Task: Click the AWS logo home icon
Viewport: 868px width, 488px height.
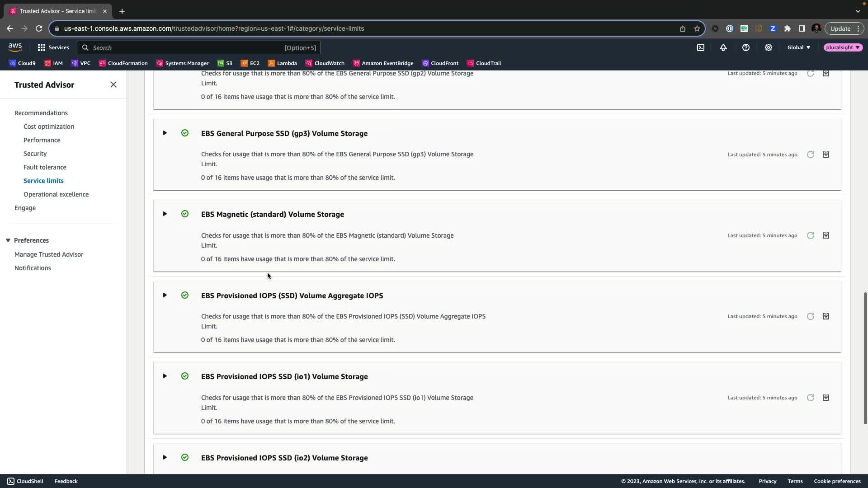Action: click(15, 47)
